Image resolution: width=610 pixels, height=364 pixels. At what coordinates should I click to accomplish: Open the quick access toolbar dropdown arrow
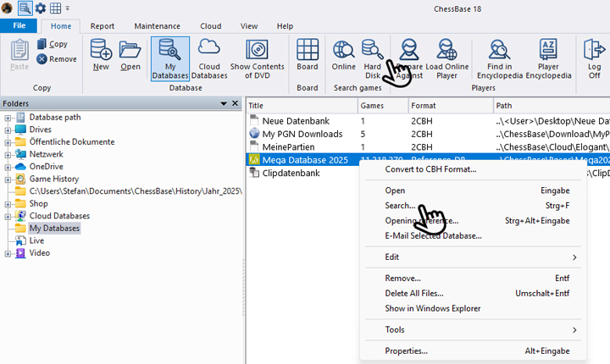pos(67,8)
